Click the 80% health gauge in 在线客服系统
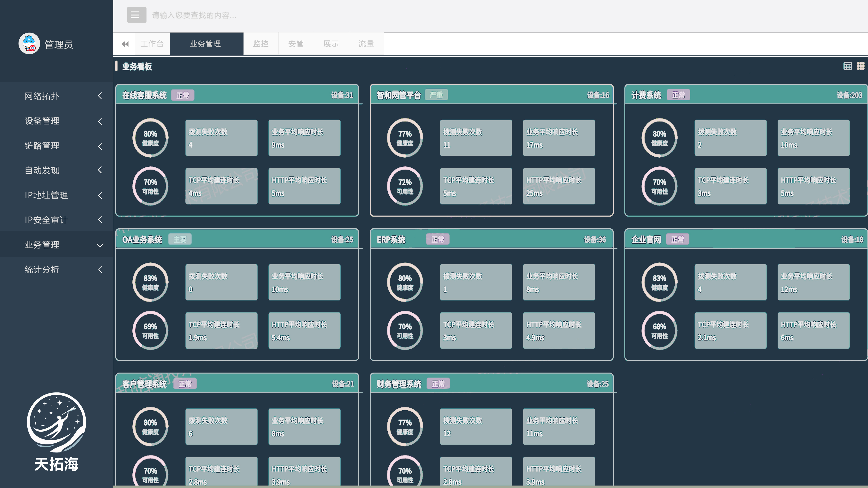 [150, 138]
